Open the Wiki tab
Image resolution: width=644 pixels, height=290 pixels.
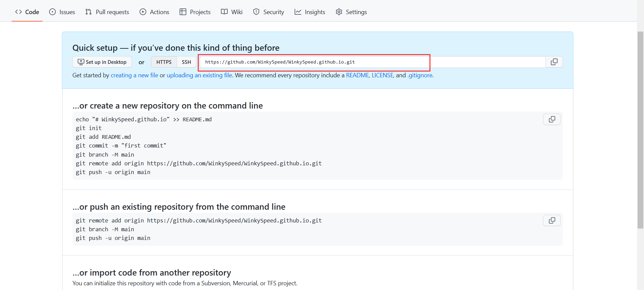(x=232, y=12)
